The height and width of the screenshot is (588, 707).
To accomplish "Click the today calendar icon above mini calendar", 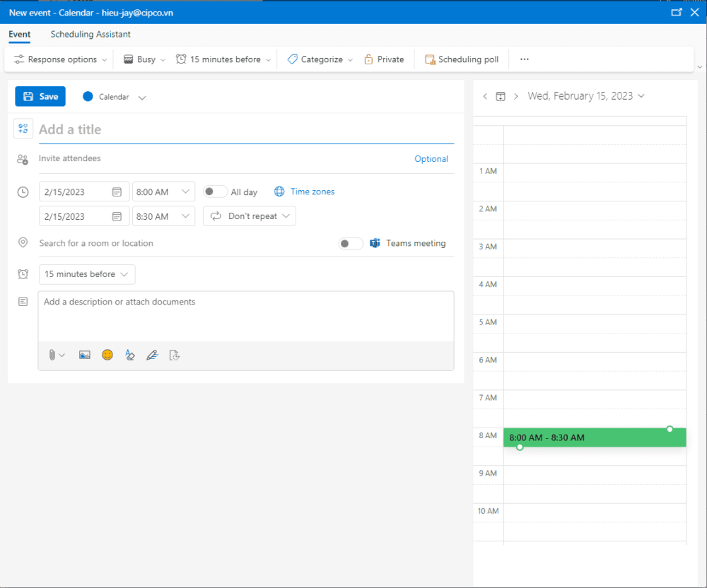I will tap(501, 96).
